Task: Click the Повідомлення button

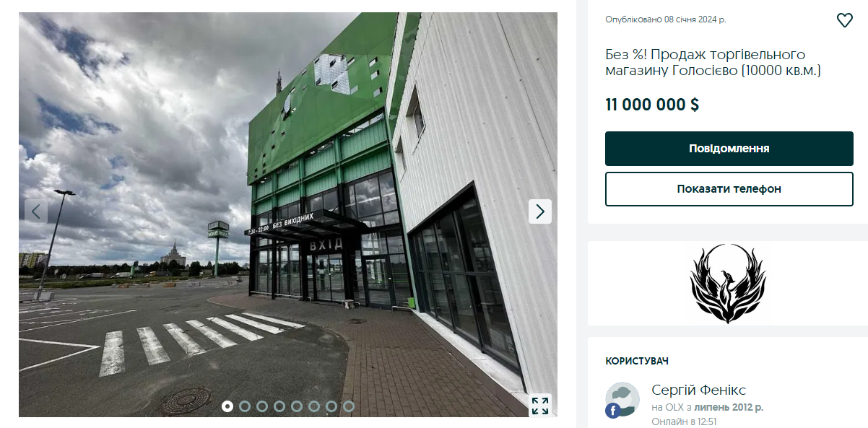Action: tap(729, 149)
